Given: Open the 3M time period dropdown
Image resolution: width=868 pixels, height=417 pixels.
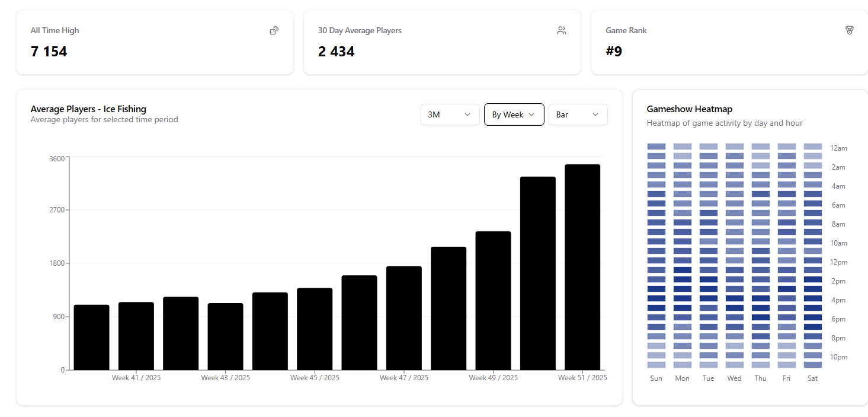Looking at the screenshot, I should coord(450,114).
